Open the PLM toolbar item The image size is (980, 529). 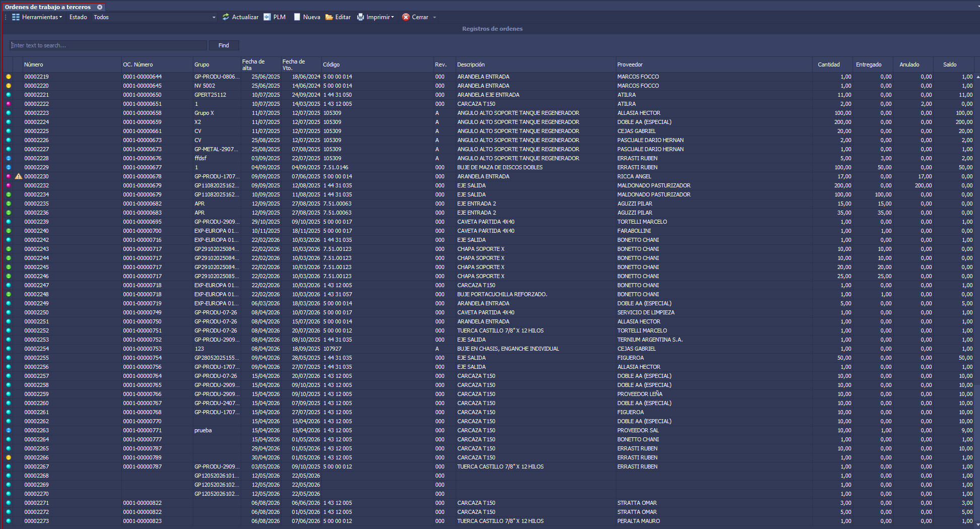click(x=274, y=17)
